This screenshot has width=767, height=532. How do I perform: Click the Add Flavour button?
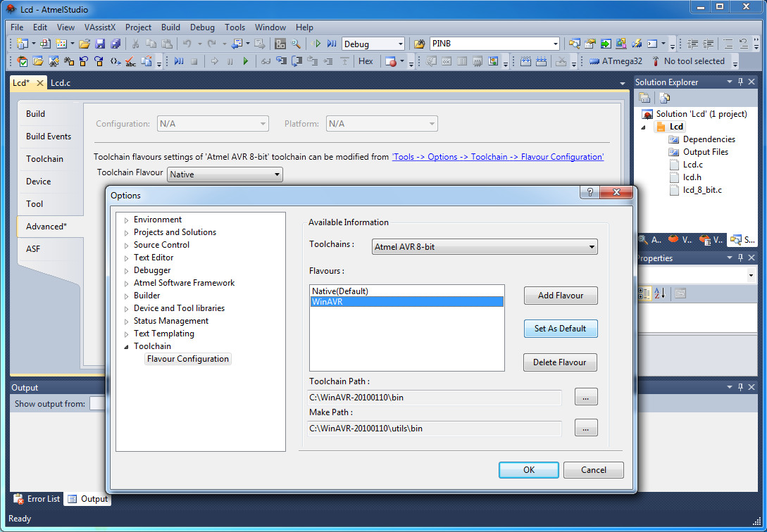(561, 296)
